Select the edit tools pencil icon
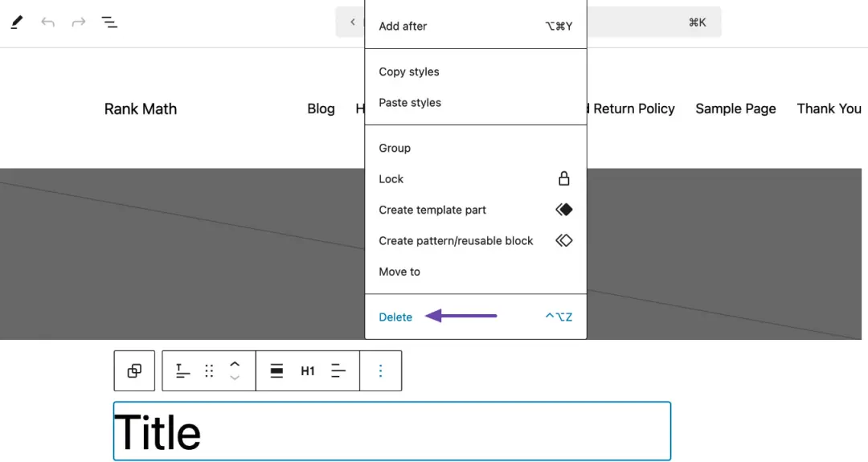The width and height of the screenshot is (868, 462). (17, 22)
